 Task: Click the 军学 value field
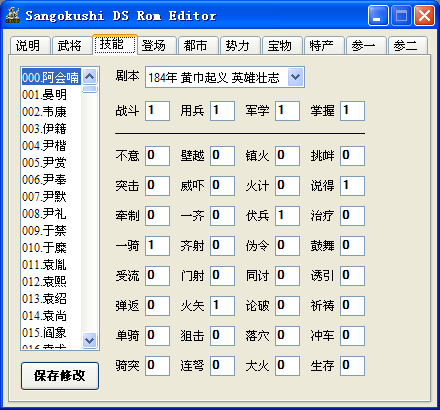[287, 111]
